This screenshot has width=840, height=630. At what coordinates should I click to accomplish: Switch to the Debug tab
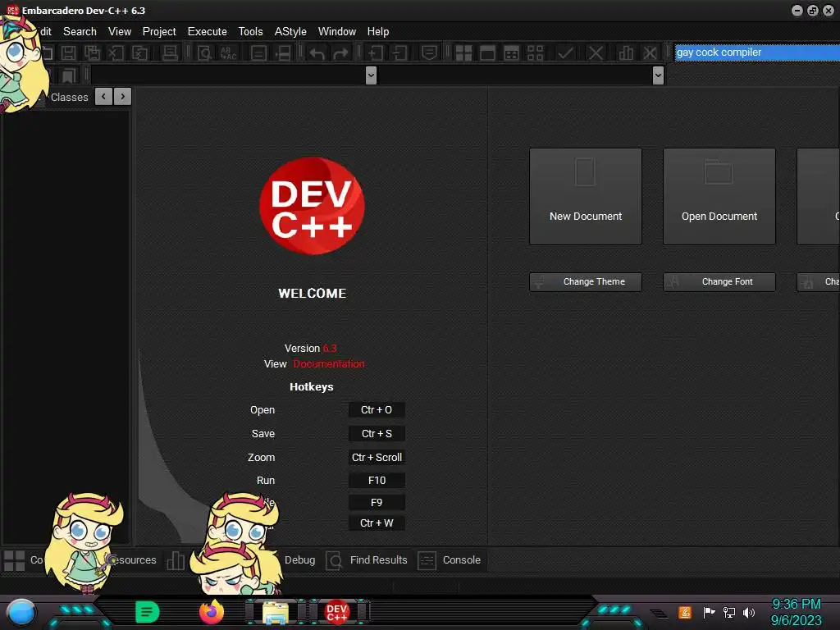pyautogui.click(x=300, y=559)
